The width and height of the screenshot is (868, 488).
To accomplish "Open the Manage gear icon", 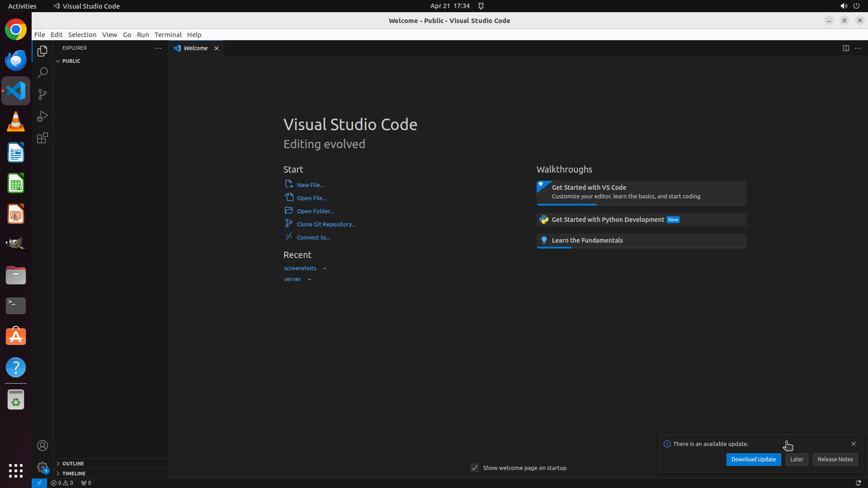I will click(42, 467).
